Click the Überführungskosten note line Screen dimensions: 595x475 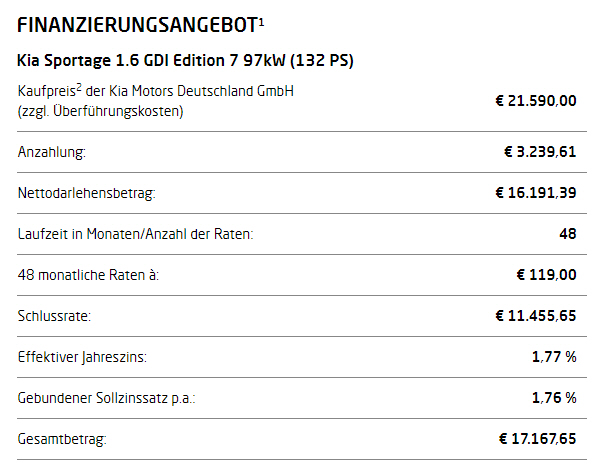pyautogui.click(x=100, y=112)
